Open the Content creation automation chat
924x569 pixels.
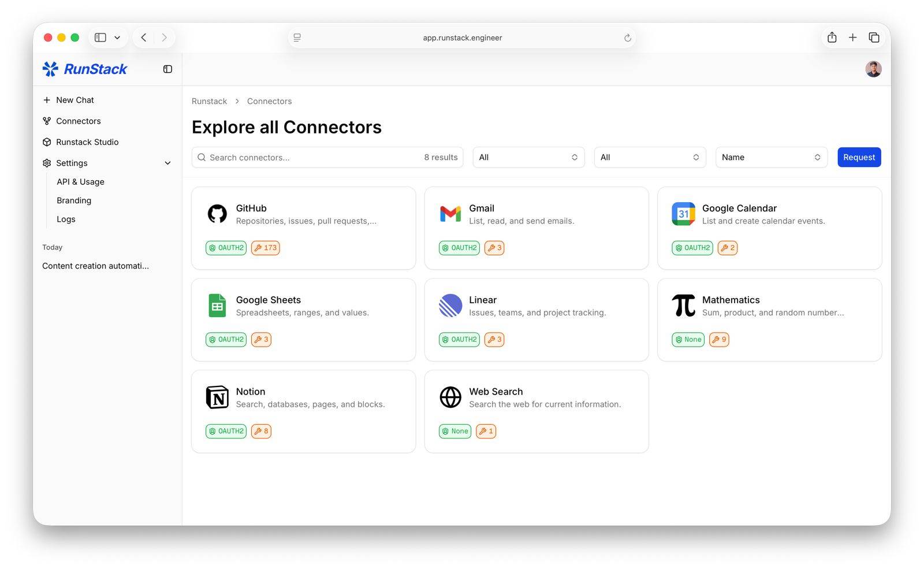pos(95,266)
